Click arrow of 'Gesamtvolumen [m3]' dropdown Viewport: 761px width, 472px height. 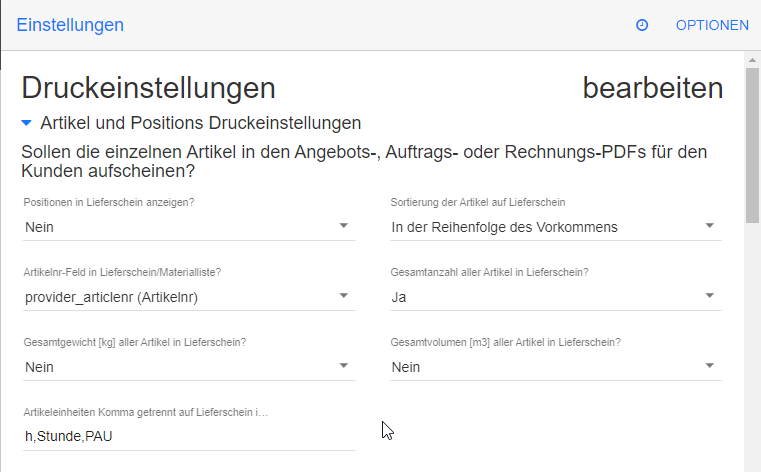tap(710, 366)
